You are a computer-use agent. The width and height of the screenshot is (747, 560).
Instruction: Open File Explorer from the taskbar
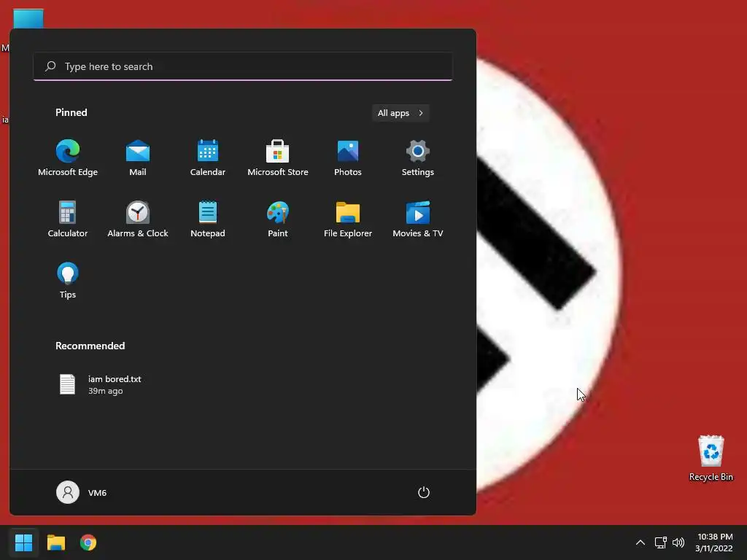pos(55,542)
